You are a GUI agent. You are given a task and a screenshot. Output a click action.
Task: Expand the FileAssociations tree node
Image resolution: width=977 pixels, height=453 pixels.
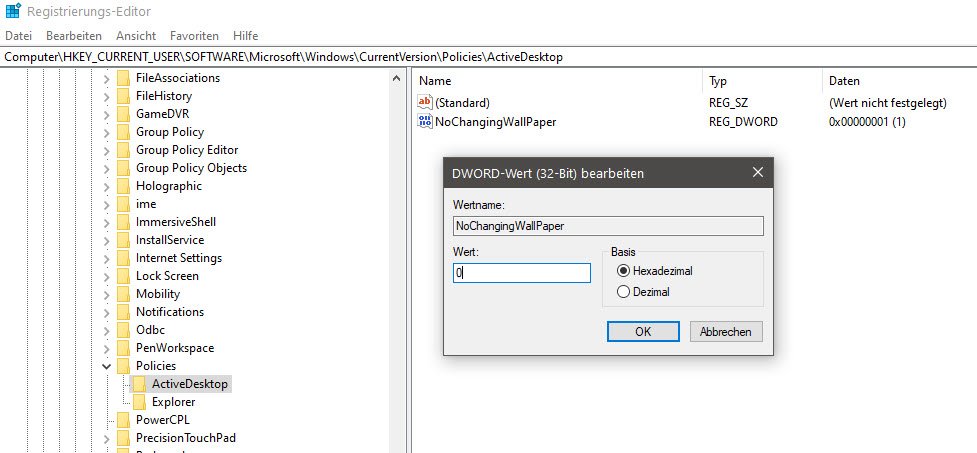(x=107, y=78)
